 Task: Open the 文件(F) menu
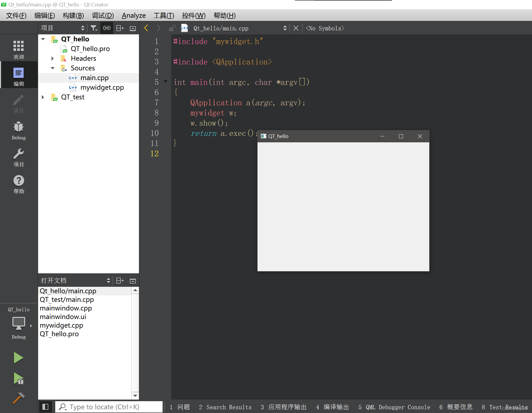pyautogui.click(x=16, y=16)
